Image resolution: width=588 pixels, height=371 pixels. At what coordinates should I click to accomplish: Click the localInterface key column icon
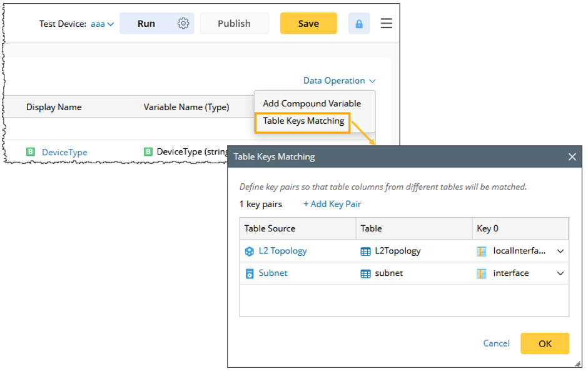(x=482, y=251)
